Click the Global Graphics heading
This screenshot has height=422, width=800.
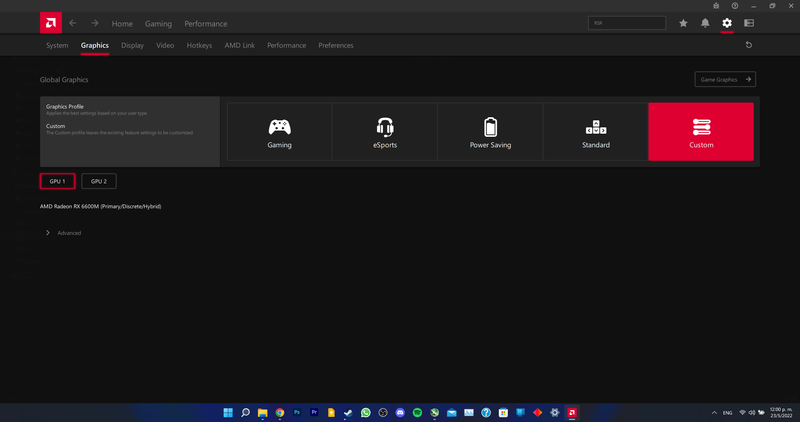coord(64,80)
